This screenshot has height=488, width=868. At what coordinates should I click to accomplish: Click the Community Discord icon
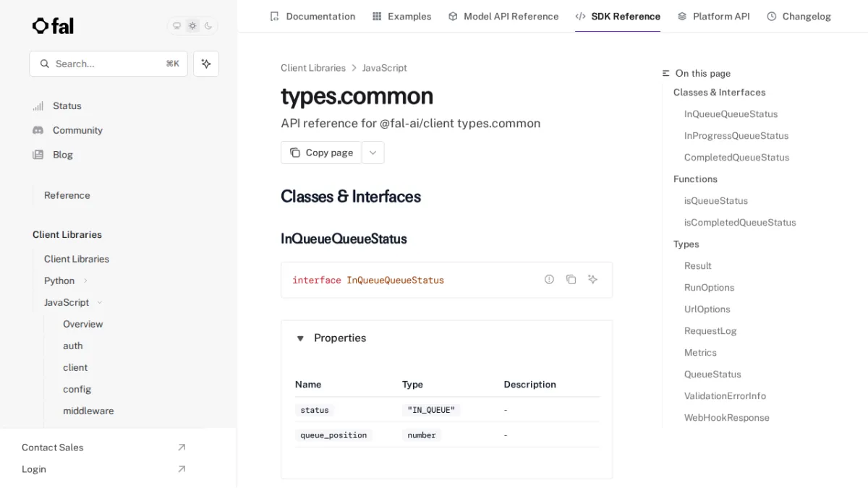(x=38, y=130)
